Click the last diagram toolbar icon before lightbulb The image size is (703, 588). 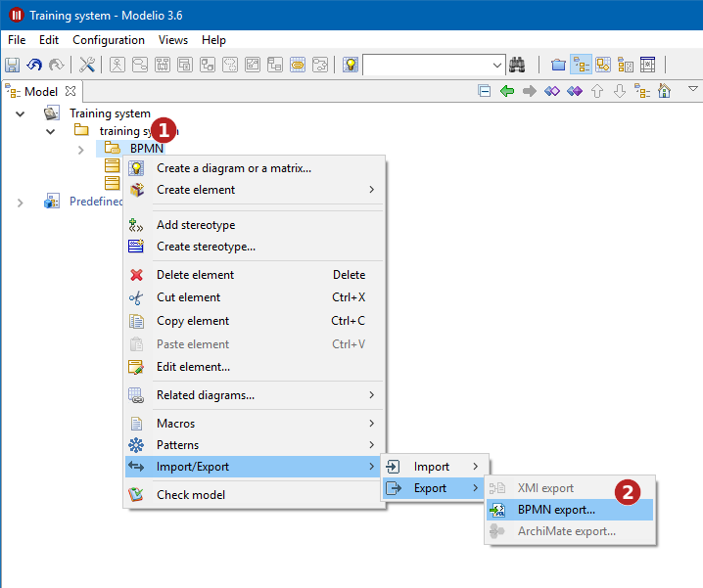(320, 65)
